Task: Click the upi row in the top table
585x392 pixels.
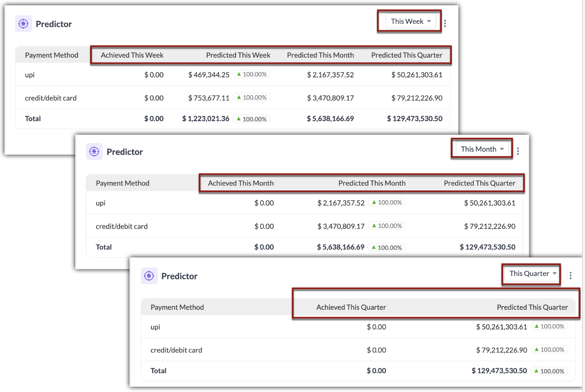Action: click(233, 74)
